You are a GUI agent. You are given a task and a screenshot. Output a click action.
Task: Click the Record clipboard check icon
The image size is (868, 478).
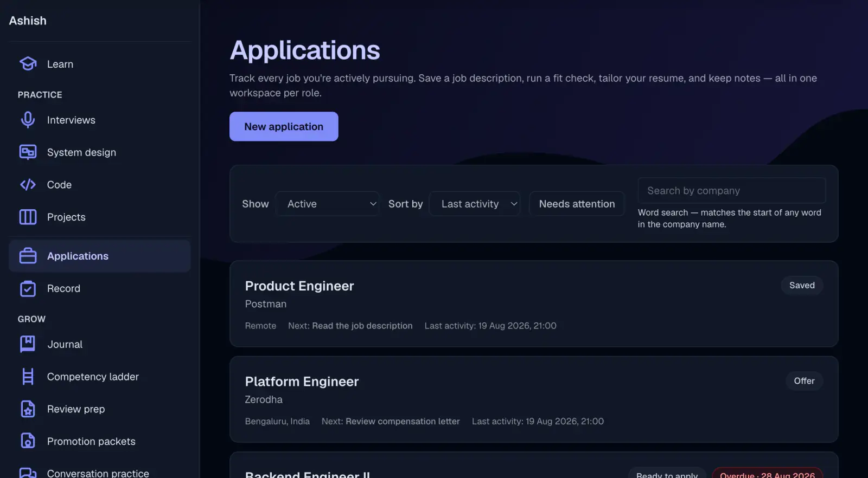point(28,288)
